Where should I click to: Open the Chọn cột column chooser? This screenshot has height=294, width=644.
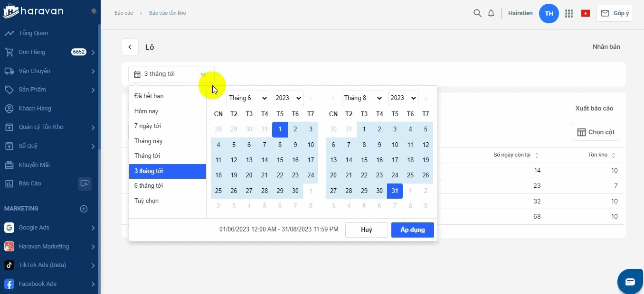pyautogui.click(x=596, y=132)
